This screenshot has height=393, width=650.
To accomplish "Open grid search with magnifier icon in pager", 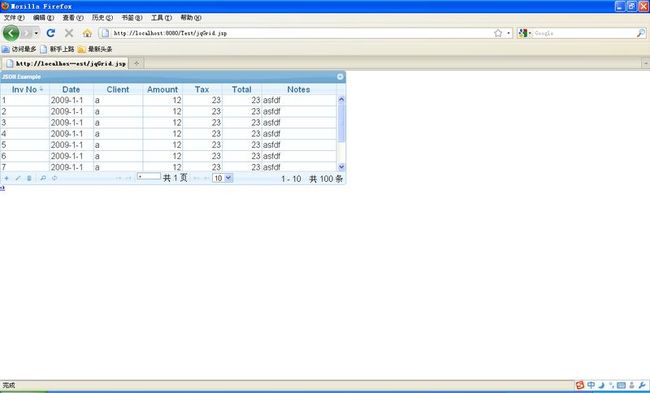I will (43, 178).
